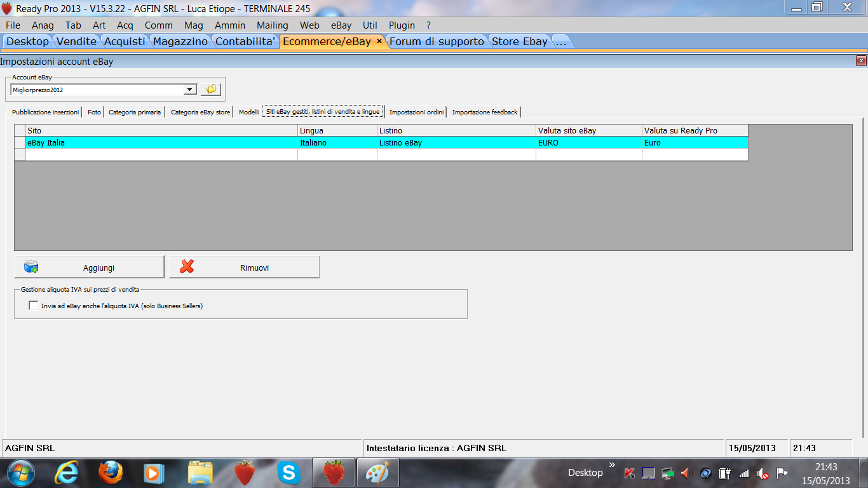The height and width of the screenshot is (488, 868).
Task: Open the Modelli settings tab
Action: pos(248,112)
